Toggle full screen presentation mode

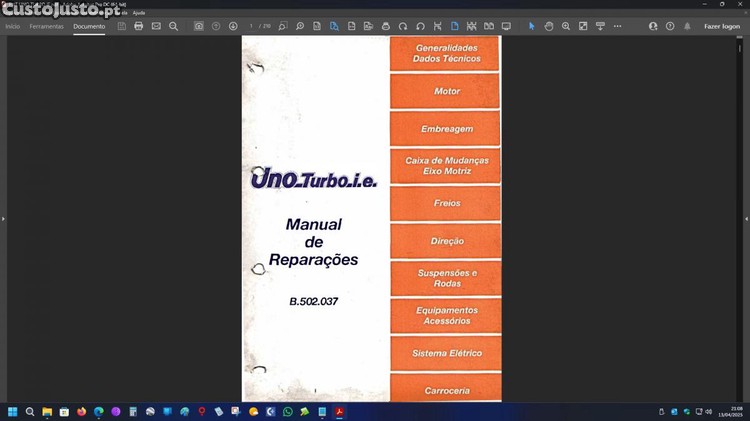click(506, 26)
